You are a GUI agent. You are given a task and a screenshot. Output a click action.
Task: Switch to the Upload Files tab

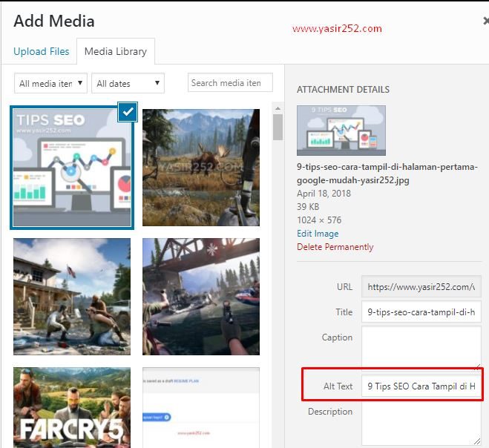41,51
